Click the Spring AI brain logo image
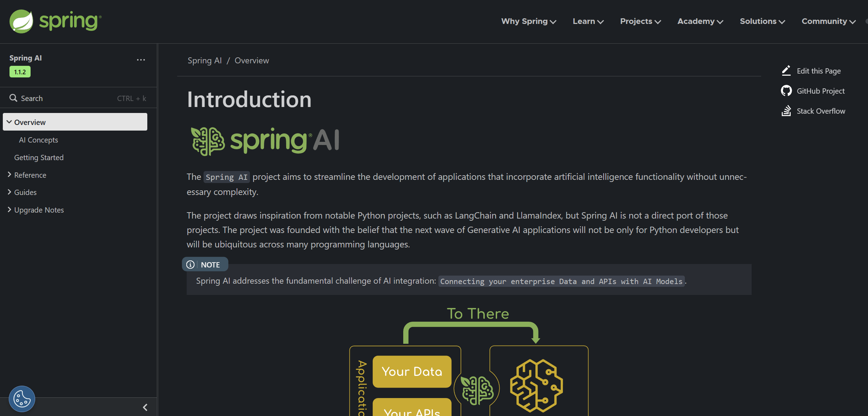Image resolution: width=868 pixels, height=416 pixels. (x=207, y=141)
